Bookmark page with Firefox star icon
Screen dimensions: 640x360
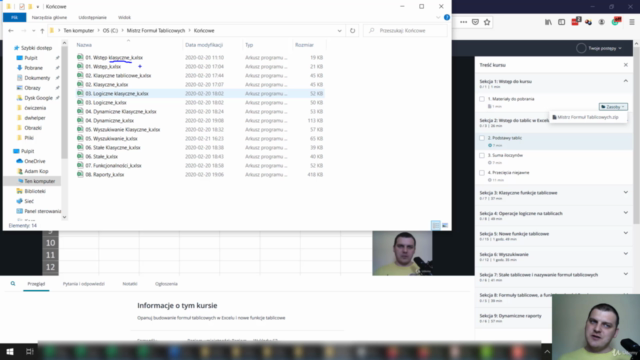coord(487,22)
